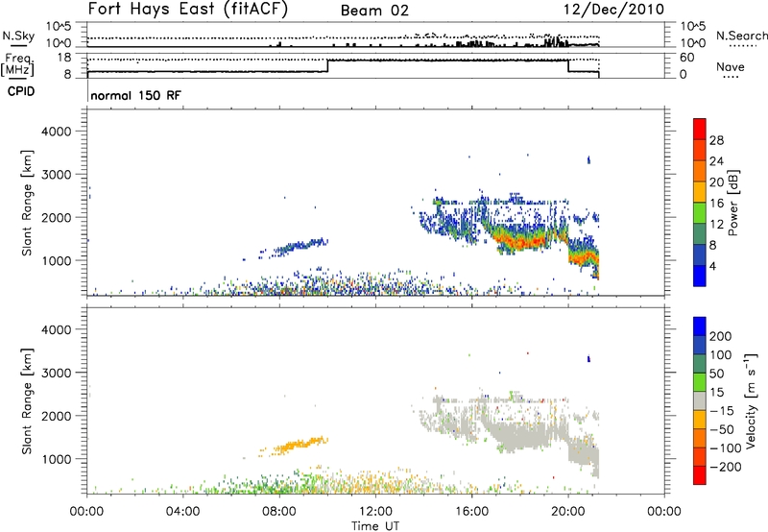
Task: Click '1000' tick on the velocity panel
Action: (57, 459)
